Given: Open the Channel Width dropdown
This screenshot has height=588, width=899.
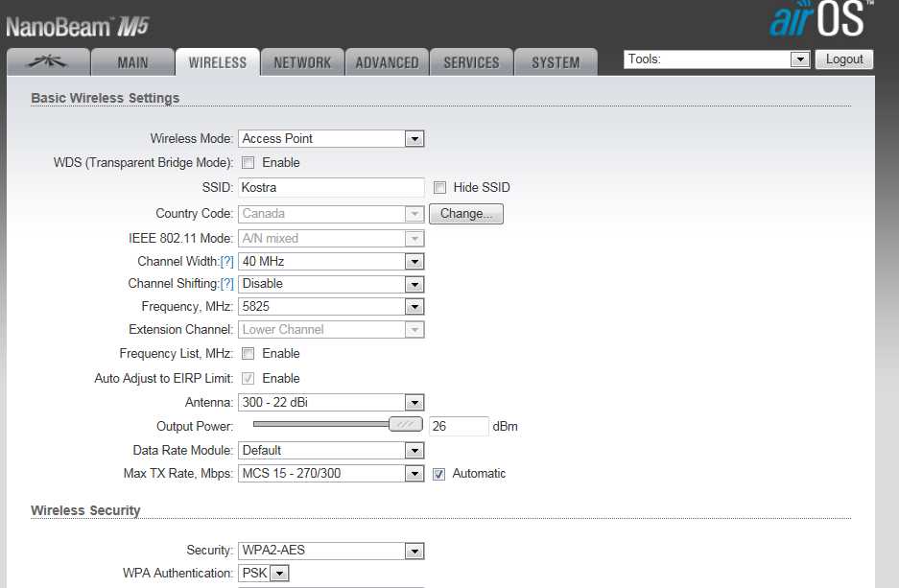Looking at the screenshot, I should click(331, 261).
